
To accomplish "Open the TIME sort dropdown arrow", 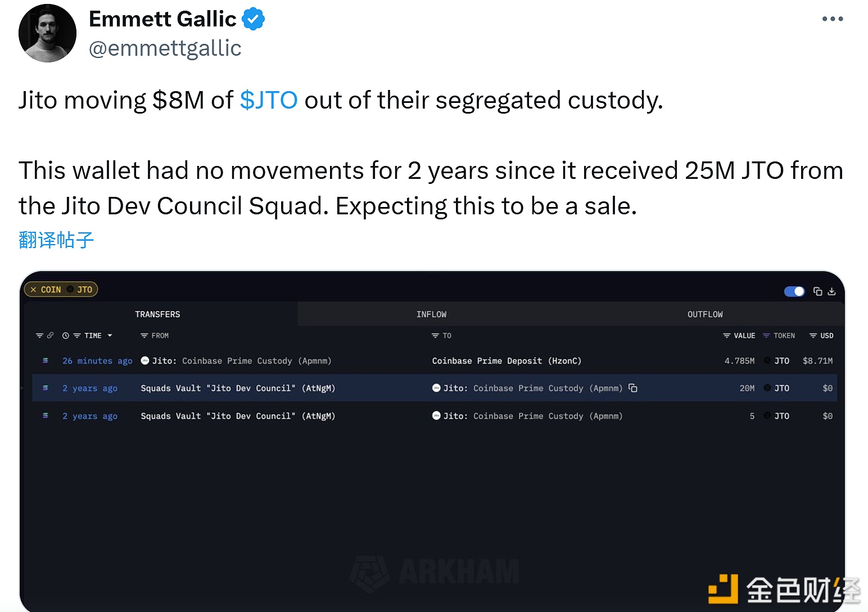I will tap(110, 336).
